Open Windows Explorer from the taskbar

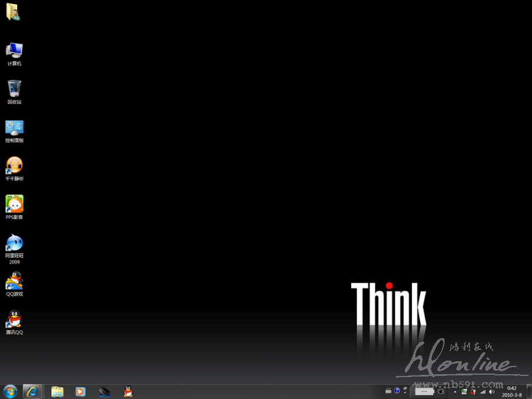[57, 392]
